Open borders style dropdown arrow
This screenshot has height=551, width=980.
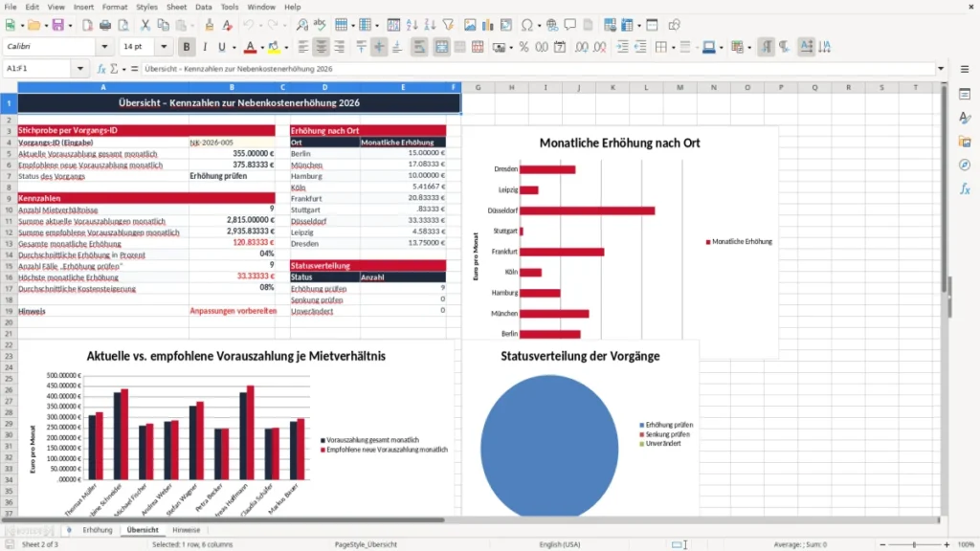click(673, 48)
